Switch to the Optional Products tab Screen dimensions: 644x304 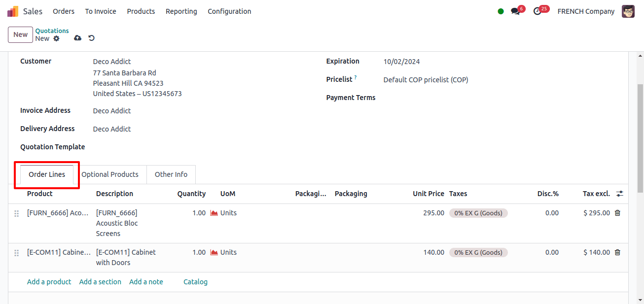110,174
